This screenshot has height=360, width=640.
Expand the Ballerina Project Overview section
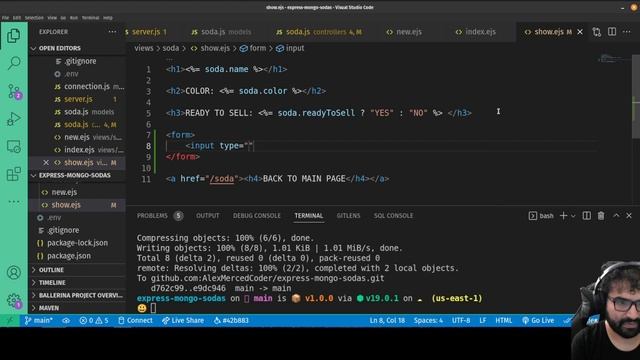tap(77, 295)
